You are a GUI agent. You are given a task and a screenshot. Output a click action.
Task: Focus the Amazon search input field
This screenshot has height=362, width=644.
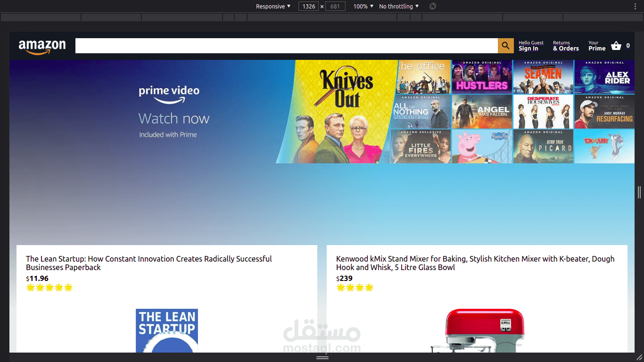click(x=287, y=46)
